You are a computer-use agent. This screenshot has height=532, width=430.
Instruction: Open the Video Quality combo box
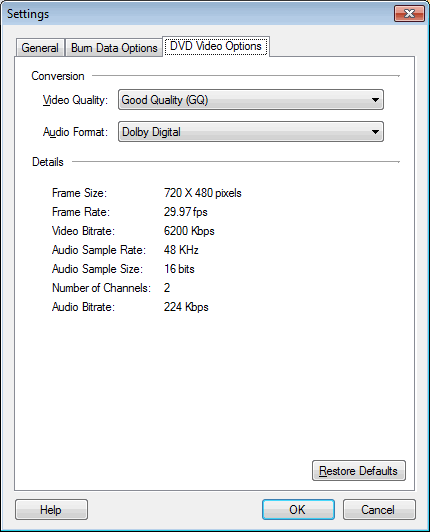tap(251, 100)
